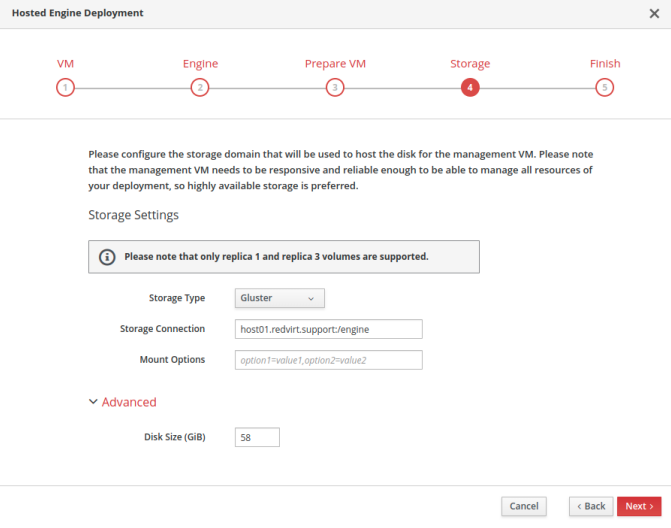Click the Disk Size (GiB) field
671x528 pixels.
click(x=257, y=437)
